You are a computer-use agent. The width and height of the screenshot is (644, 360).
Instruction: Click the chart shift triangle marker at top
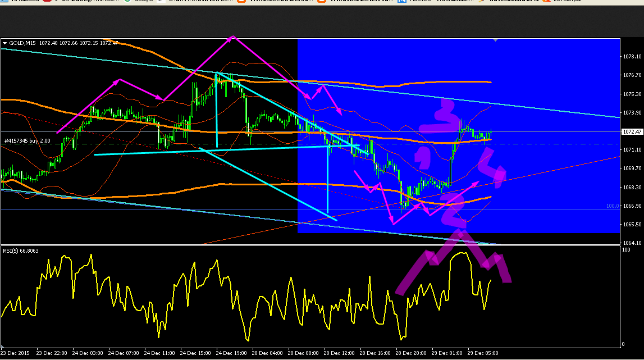pos(496,40)
